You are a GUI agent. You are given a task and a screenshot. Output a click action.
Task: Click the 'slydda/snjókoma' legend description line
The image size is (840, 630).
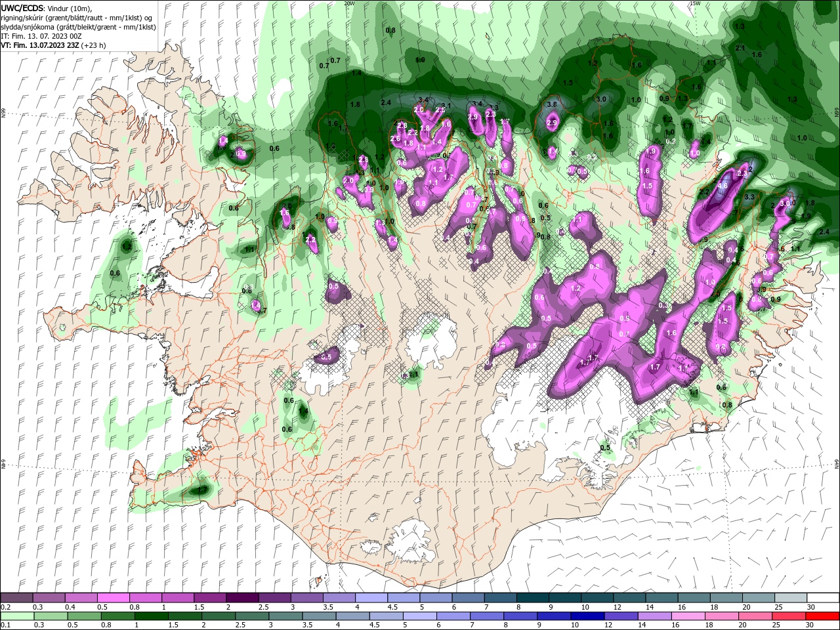point(78,27)
